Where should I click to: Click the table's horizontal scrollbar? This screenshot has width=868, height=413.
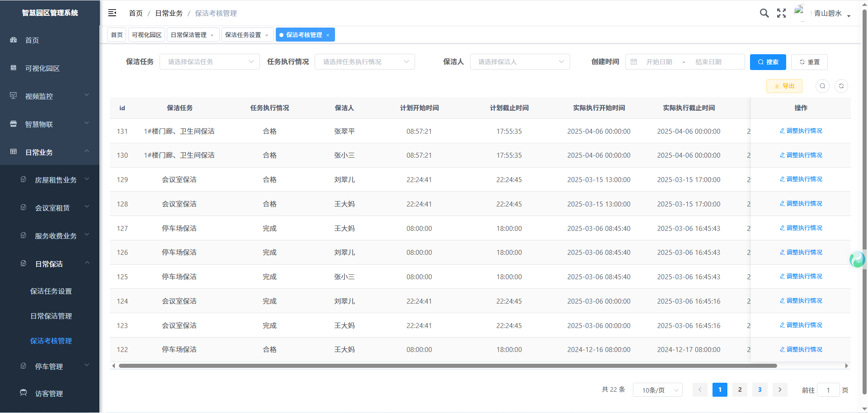[x=448, y=366]
